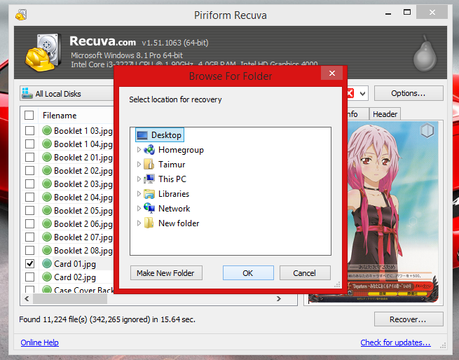Viewport: 459px width, 360px height.
Task: Click the Recover... button
Action: tap(408, 319)
